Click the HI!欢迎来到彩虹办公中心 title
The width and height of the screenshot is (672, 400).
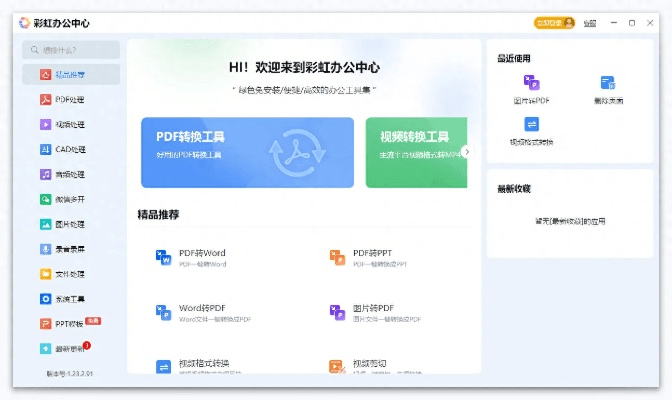(304, 67)
